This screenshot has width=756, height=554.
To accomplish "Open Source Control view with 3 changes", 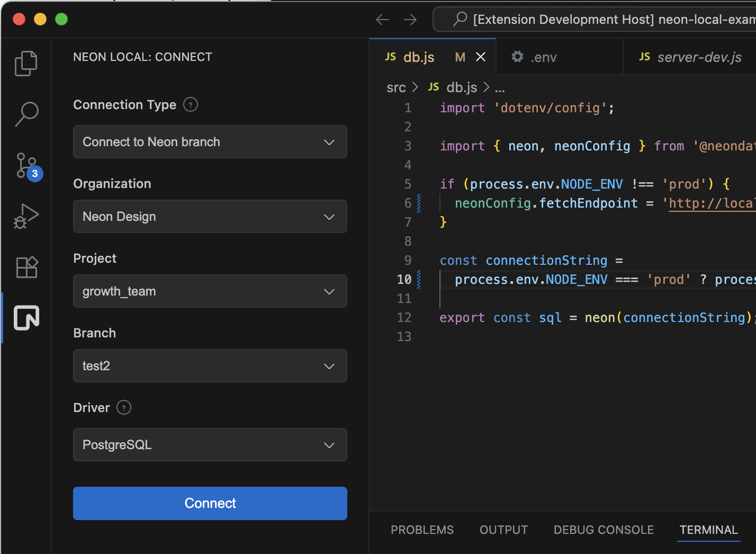I will click(x=28, y=166).
